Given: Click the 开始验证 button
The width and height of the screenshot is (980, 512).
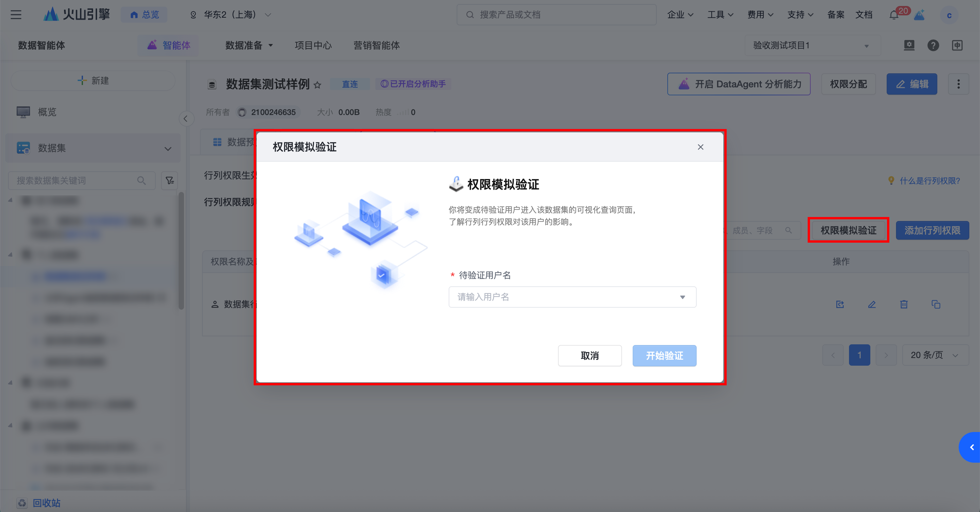Looking at the screenshot, I should coord(664,356).
